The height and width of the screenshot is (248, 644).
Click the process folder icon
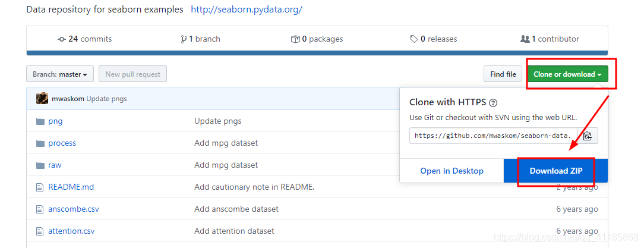coord(40,143)
